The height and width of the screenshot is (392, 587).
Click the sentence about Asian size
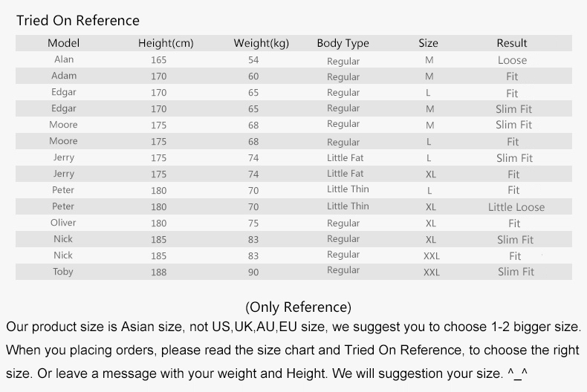(293, 327)
